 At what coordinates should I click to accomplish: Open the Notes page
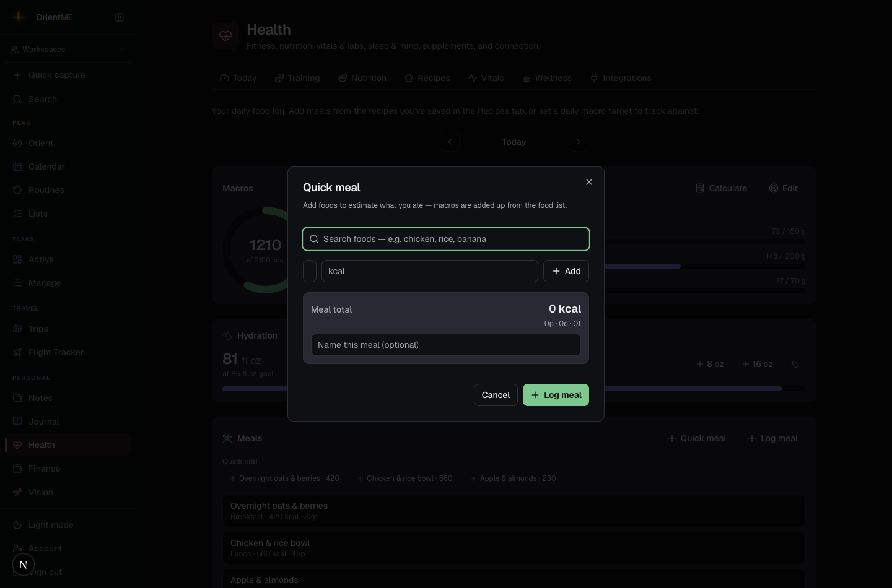coord(68,398)
